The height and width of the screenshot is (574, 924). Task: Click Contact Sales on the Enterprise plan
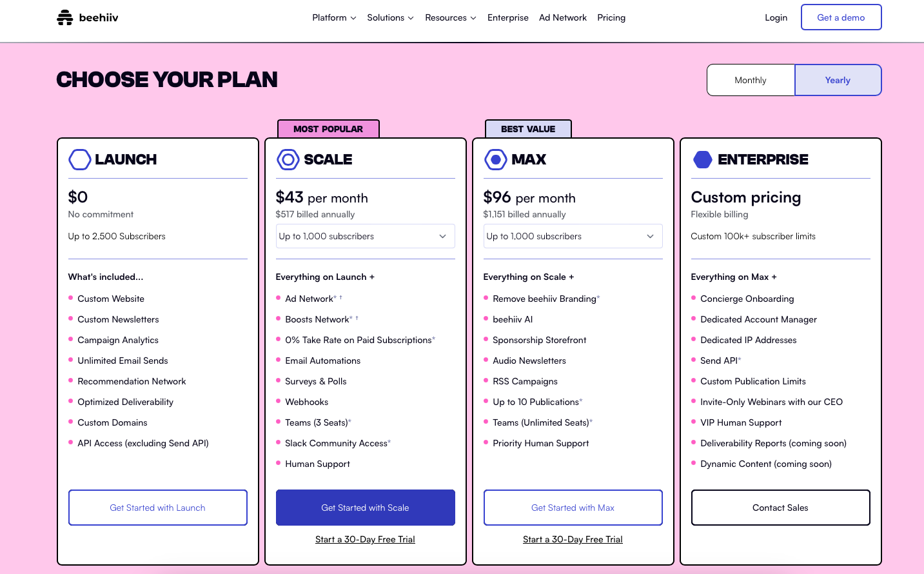coord(780,508)
